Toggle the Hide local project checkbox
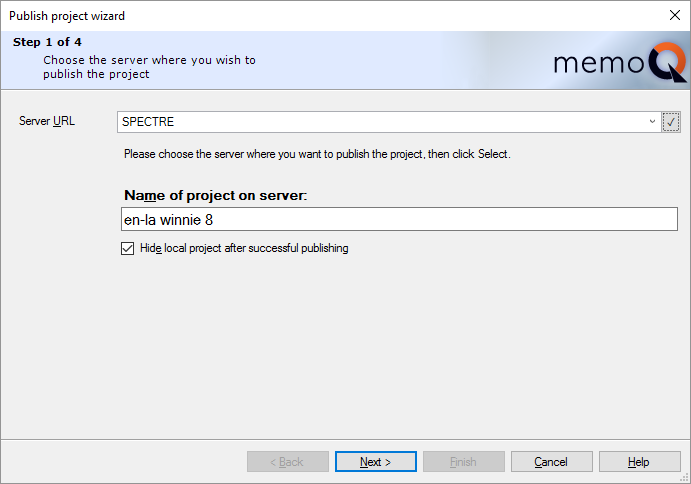691x484 pixels. (127, 248)
